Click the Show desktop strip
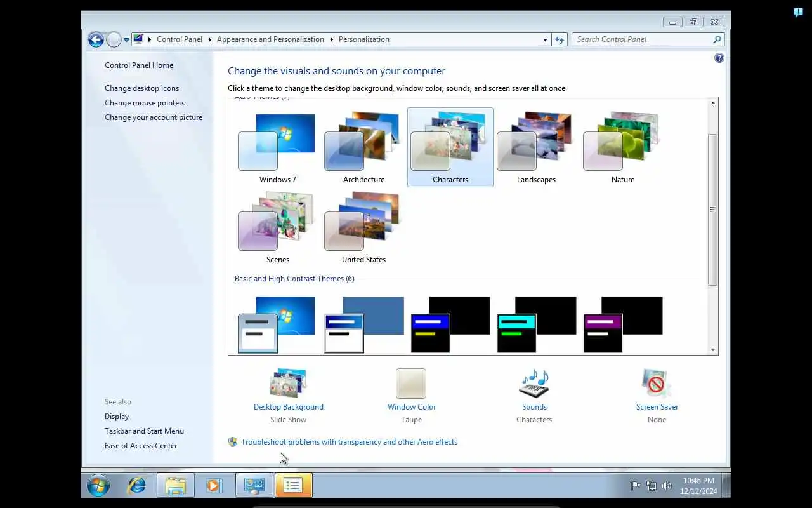812x508 pixels. point(726,486)
